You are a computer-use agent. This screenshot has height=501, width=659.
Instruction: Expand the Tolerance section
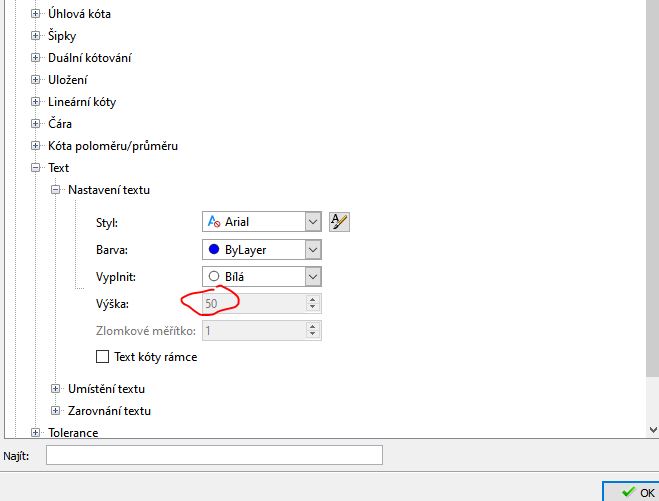click(37, 433)
